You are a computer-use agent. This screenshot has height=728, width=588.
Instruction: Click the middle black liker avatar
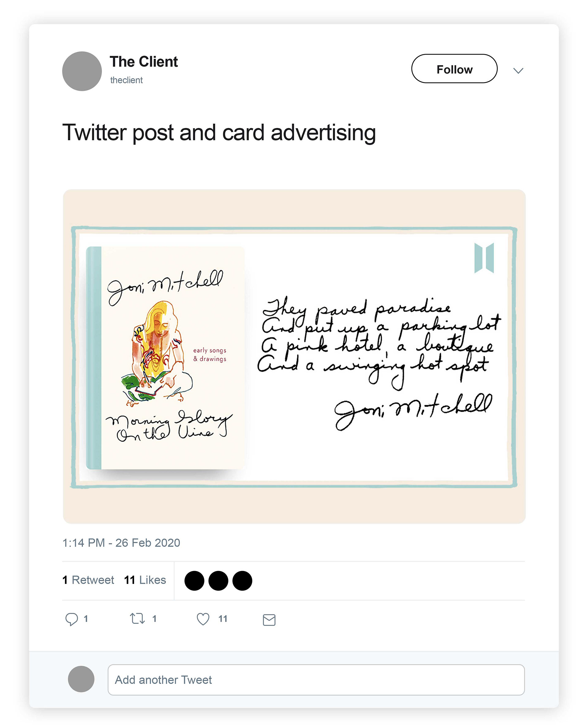218,581
